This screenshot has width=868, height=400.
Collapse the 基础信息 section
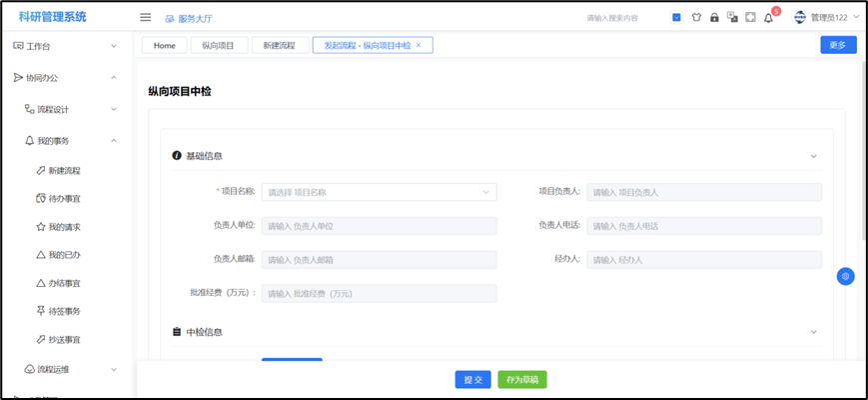813,156
